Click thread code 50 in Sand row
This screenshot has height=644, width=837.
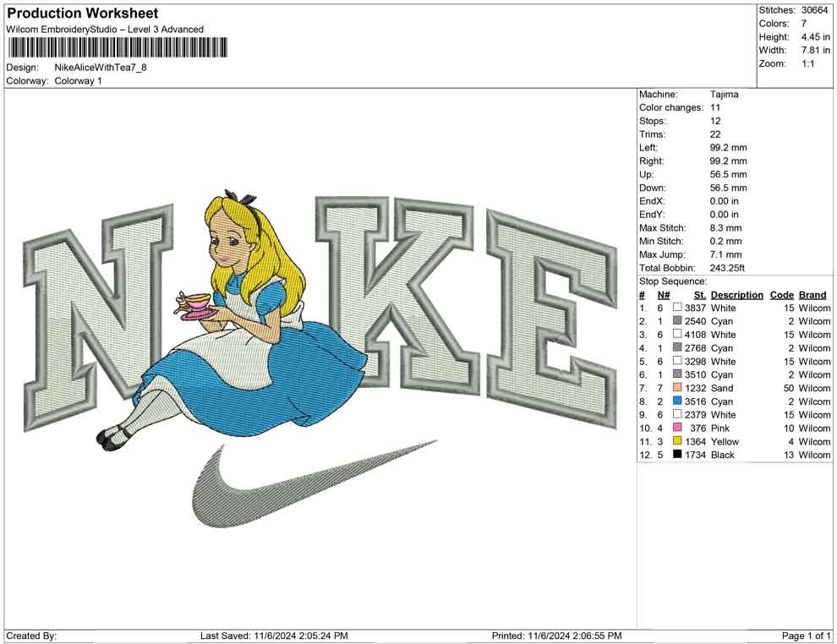789,388
